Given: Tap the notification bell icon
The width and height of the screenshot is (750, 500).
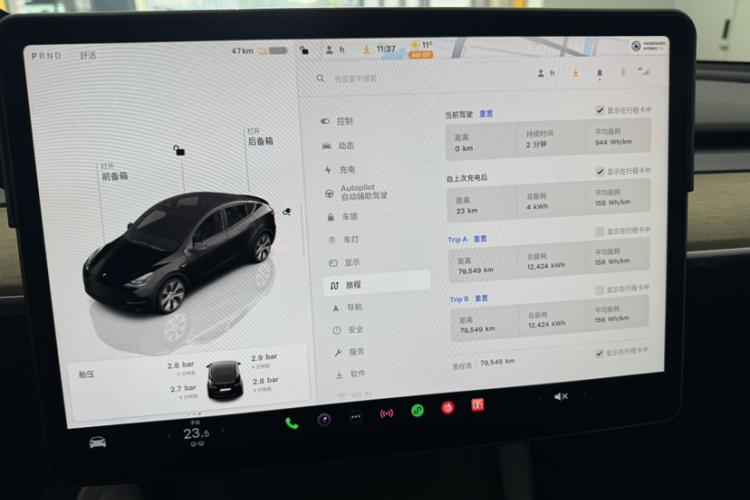Looking at the screenshot, I should pos(600,73).
